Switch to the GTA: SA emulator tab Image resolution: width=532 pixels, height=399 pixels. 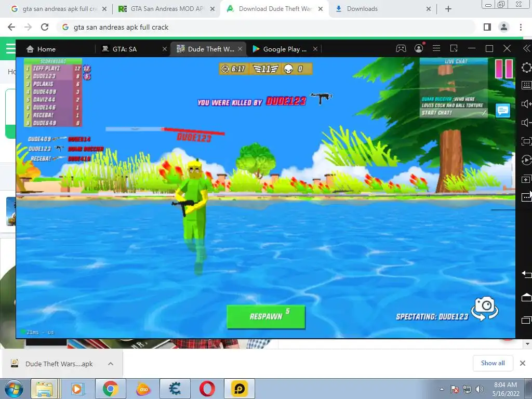pos(125,49)
